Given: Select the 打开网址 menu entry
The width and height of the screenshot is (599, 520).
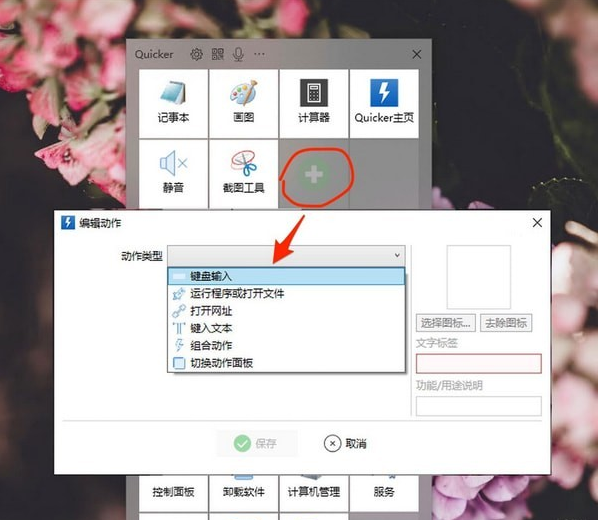Looking at the screenshot, I should 286,311.
